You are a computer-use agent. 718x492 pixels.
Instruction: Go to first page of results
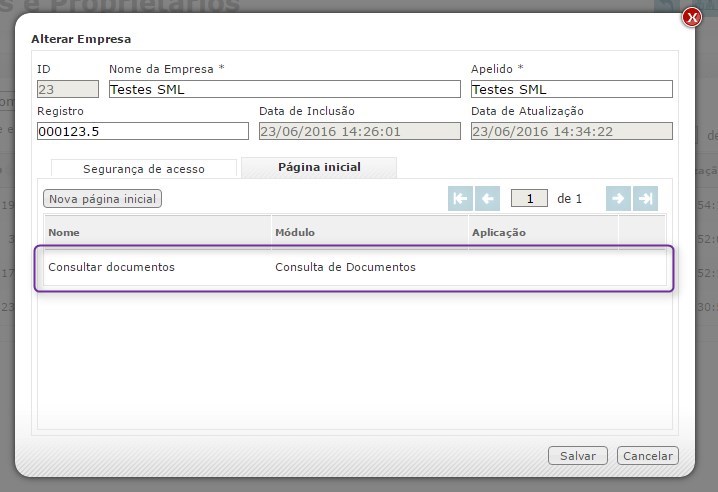coord(460,198)
